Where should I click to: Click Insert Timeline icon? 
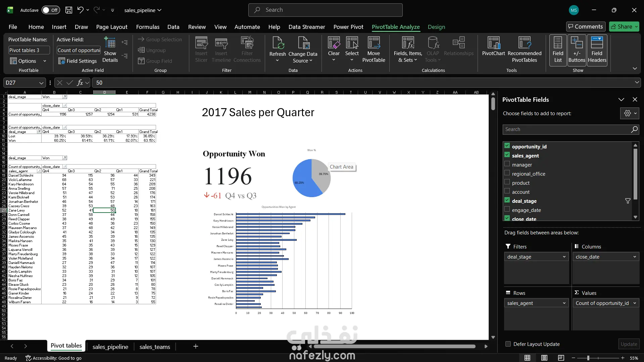click(x=221, y=43)
